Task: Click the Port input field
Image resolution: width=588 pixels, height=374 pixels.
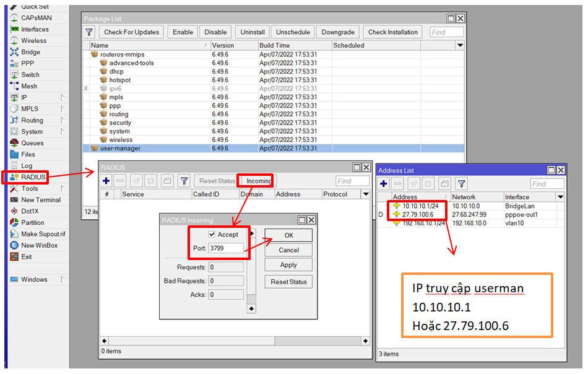Action: (x=226, y=248)
